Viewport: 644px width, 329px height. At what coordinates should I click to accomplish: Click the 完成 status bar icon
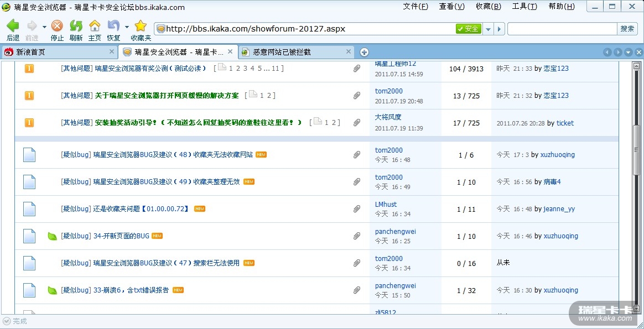click(6, 321)
